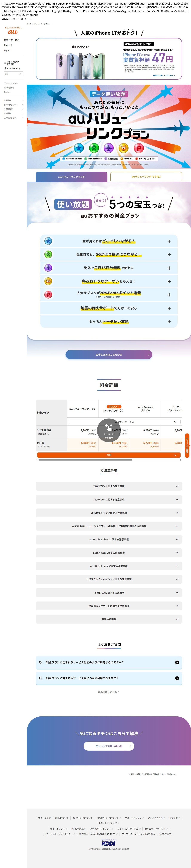Expand the orange 内訳 bar

[109, 455]
